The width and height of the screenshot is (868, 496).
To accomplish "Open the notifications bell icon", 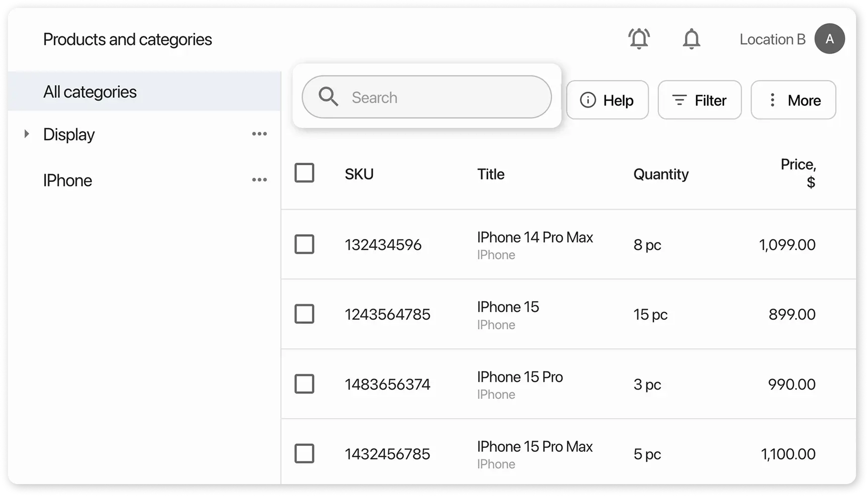I will point(691,39).
